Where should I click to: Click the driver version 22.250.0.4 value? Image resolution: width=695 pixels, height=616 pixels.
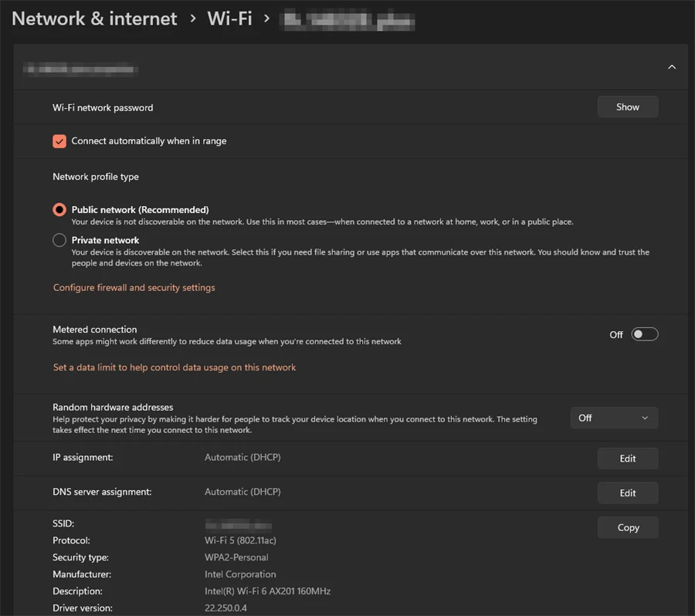point(225,608)
